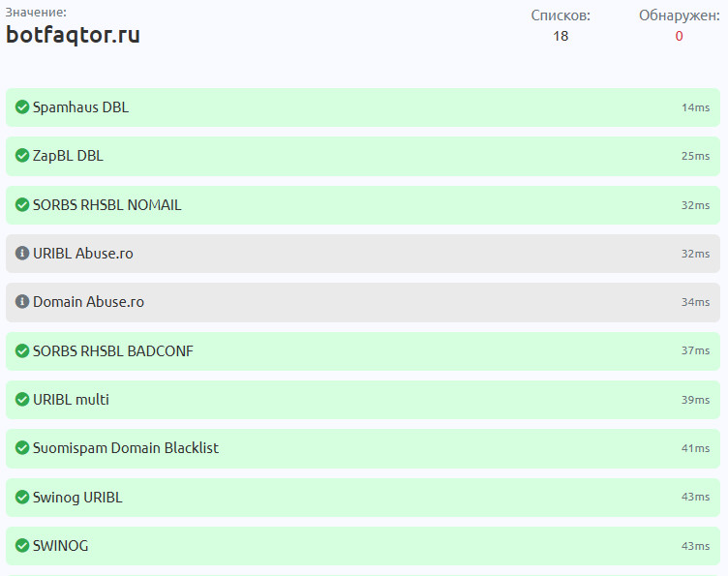Viewport: 728px width, 576px height.
Task: Click the green check icon beside Spamhaus DBL
Action: click(22, 107)
